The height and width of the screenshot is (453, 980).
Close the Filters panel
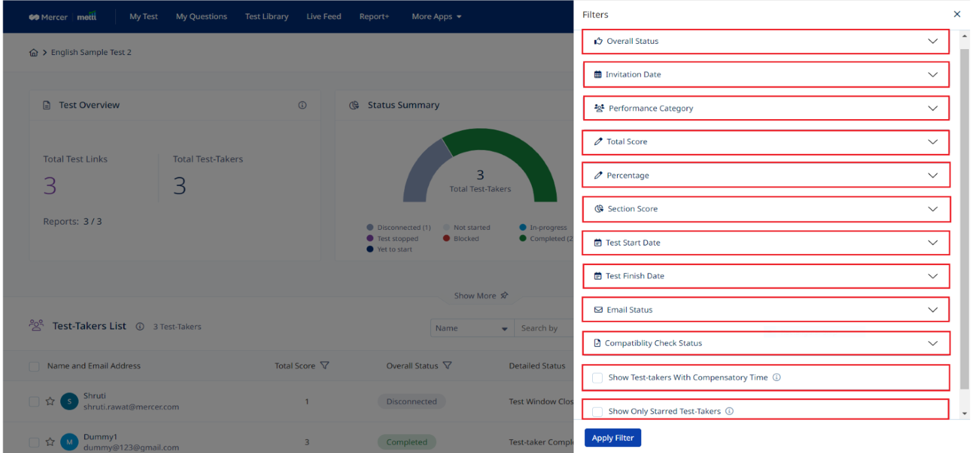pyautogui.click(x=957, y=14)
